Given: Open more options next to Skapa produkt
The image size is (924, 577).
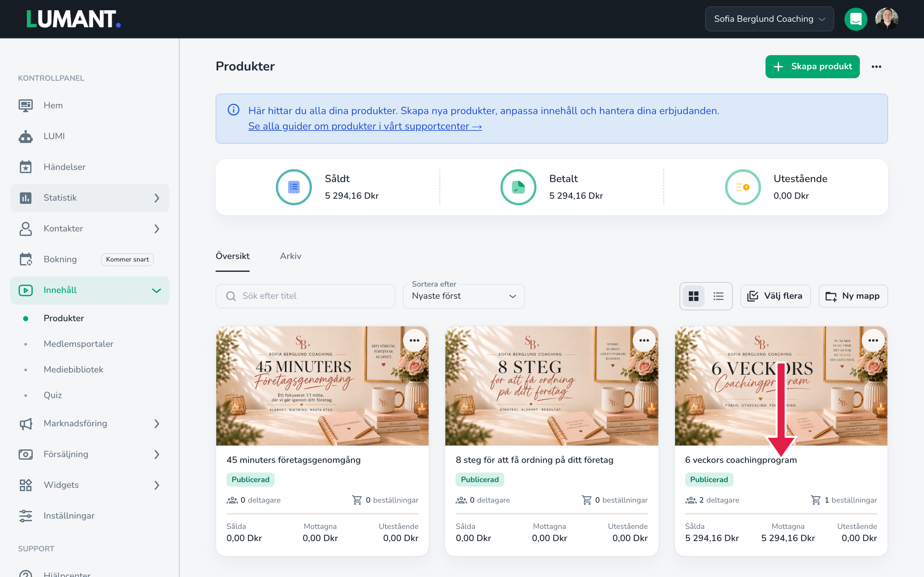Looking at the screenshot, I should [x=876, y=67].
